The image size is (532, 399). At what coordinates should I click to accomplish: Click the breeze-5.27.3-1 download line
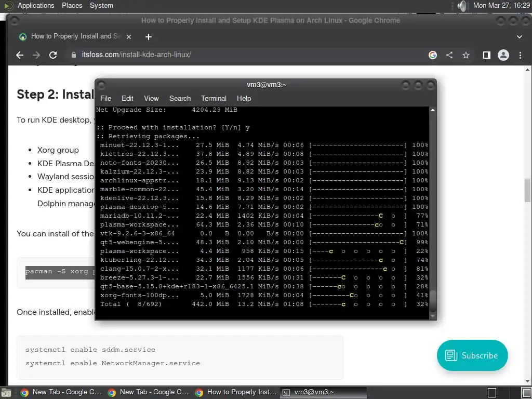coord(264,277)
